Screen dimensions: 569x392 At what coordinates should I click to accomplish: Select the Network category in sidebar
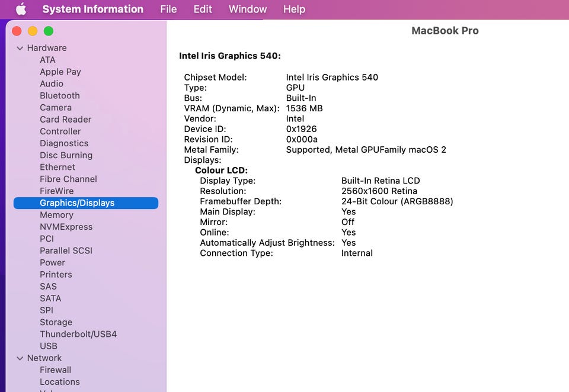(x=44, y=358)
